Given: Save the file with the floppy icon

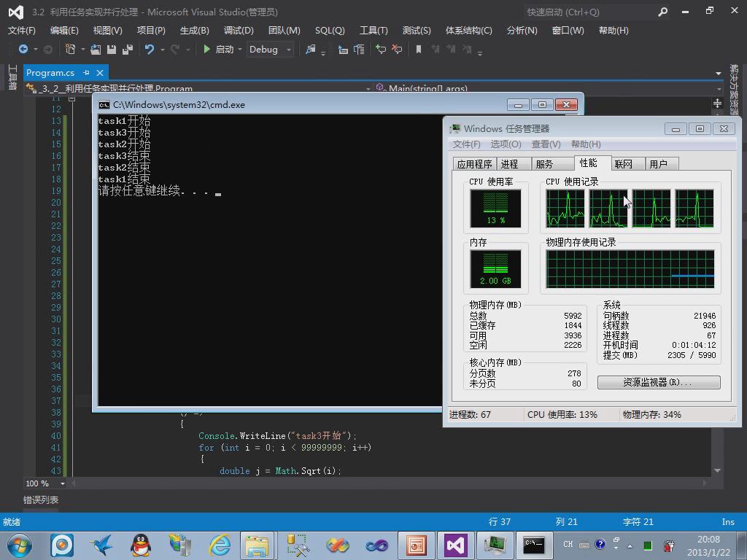Looking at the screenshot, I should (x=112, y=49).
